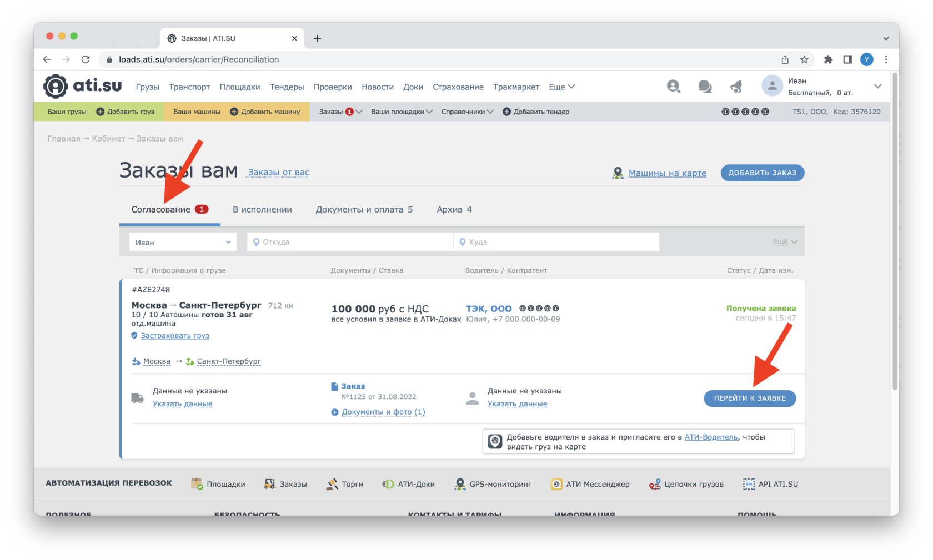Click Добавить груз in the green bar
This screenshot has width=933, height=560.
126,112
